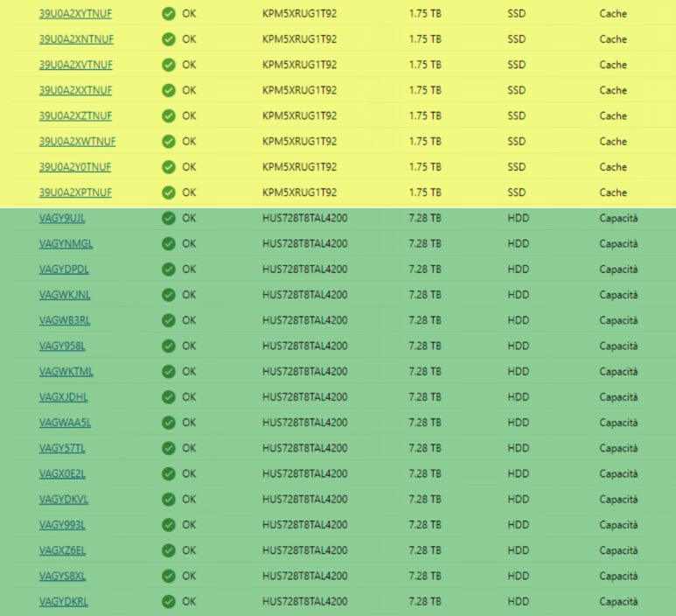
Task: Open drive VAGYDPDL details
Action: (x=64, y=269)
